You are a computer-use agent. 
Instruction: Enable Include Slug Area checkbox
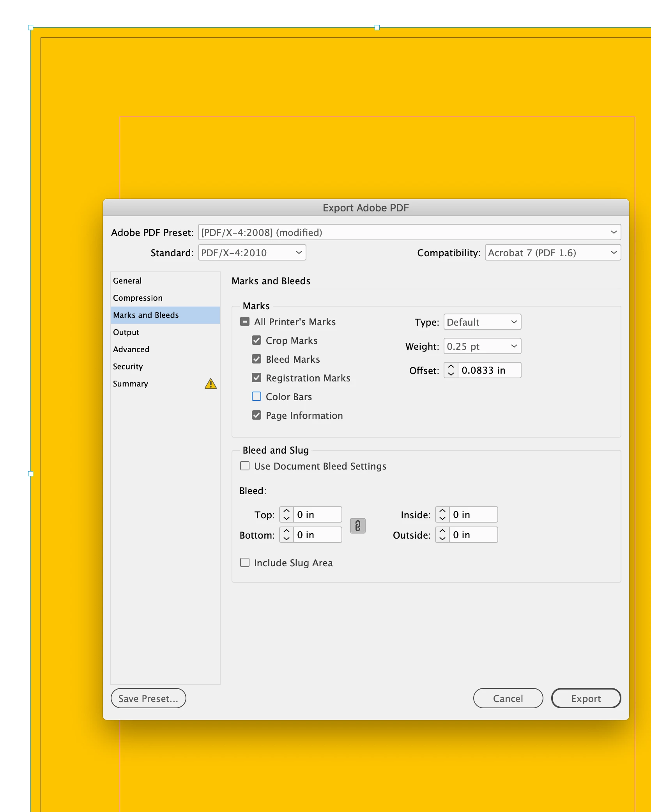[x=245, y=563]
